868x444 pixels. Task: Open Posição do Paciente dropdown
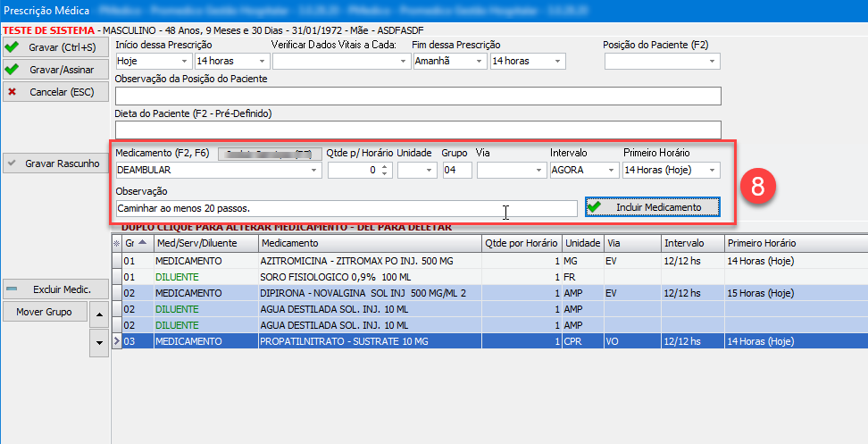tap(713, 61)
